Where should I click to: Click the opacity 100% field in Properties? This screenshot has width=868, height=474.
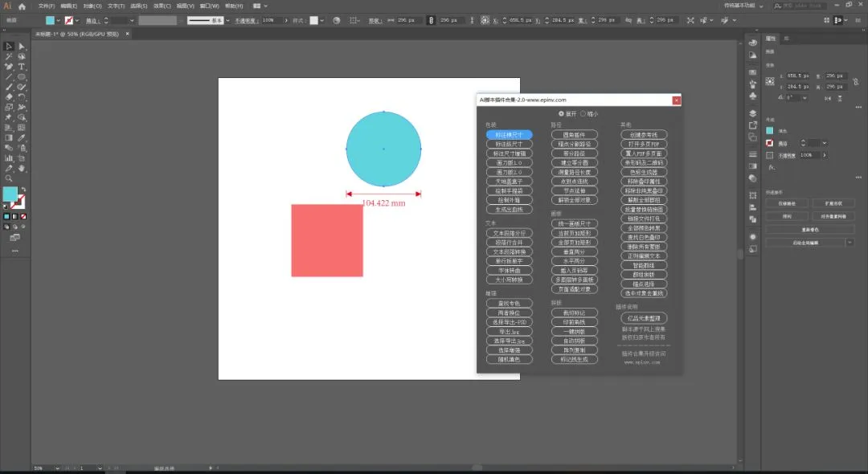[x=809, y=155]
